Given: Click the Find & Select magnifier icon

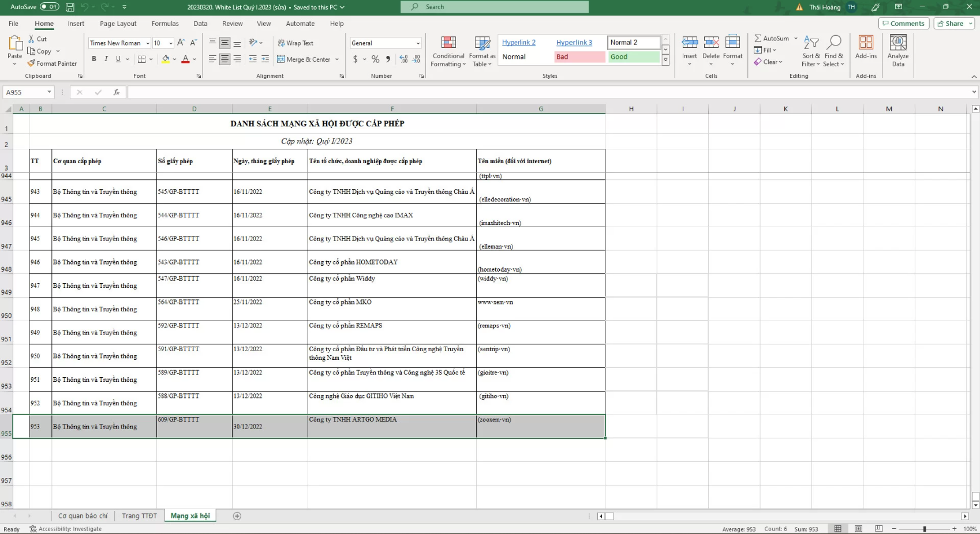Looking at the screenshot, I should (833, 43).
